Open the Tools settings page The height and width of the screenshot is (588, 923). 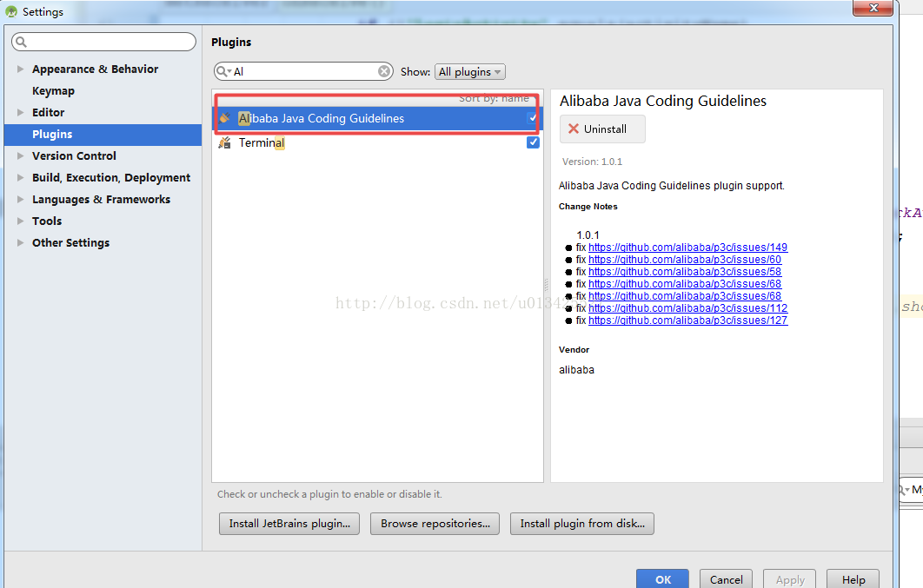click(47, 221)
